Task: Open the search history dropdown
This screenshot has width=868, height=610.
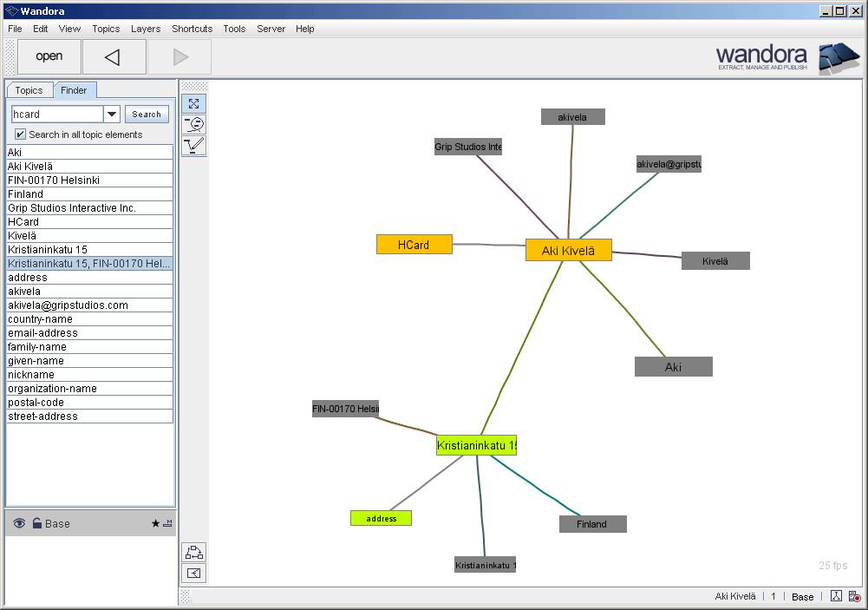Action: [x=112, y=114]
